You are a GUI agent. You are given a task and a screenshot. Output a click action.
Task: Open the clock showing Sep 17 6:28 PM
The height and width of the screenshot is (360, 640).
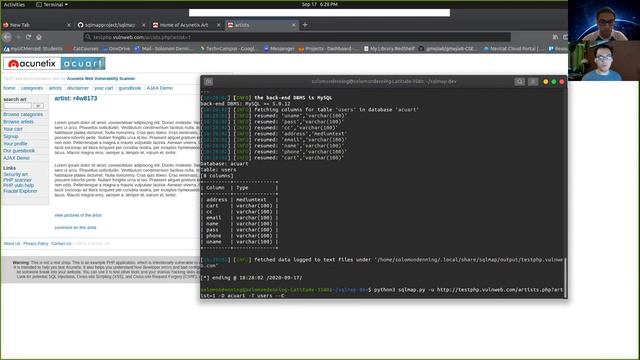(x=320, y=4)
